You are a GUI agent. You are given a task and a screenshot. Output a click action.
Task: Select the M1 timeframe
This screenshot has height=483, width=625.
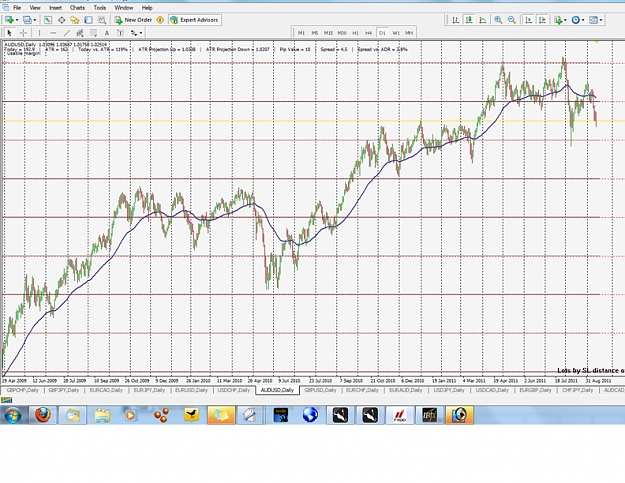click(x=301, y=33)
